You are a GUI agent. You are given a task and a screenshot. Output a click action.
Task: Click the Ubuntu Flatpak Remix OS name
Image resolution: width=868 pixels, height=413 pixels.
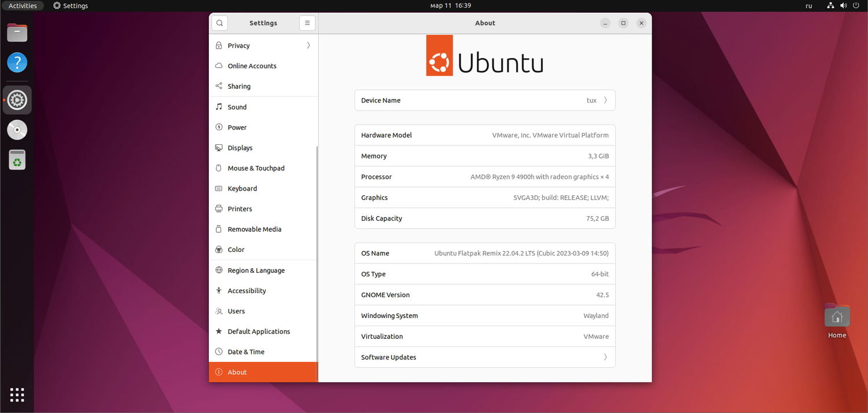point(521,253)
